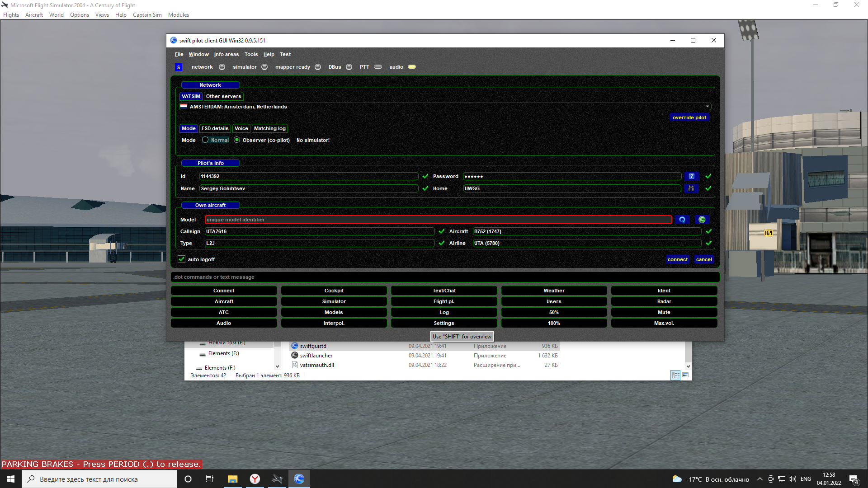Click the dot commands text message field
The width and height of the screenshot is (868, 488).
[x=445, y=277]
